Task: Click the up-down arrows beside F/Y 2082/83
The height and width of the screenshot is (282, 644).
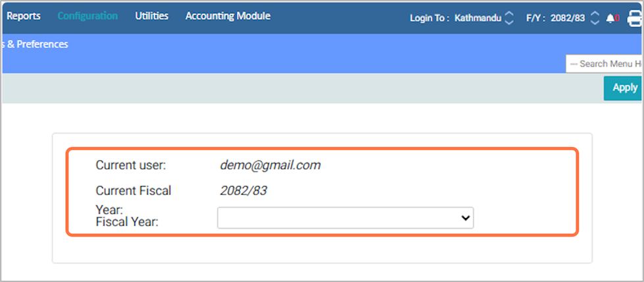Action: coord(595,18)
